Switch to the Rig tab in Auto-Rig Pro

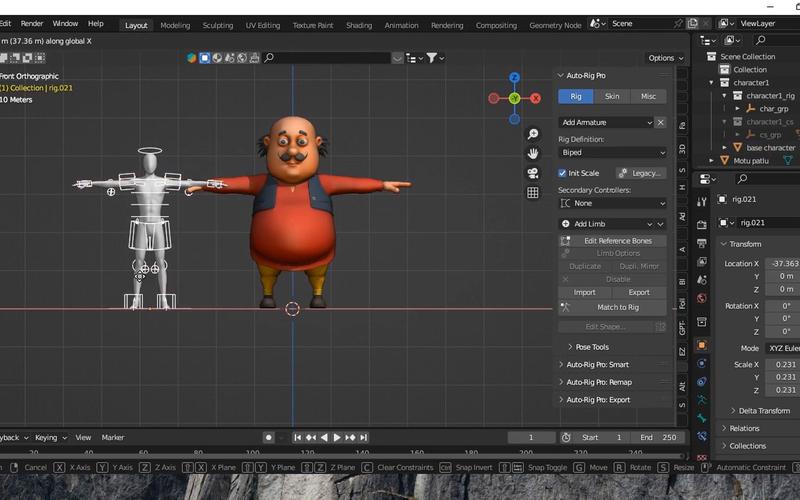tap(576, 96)
